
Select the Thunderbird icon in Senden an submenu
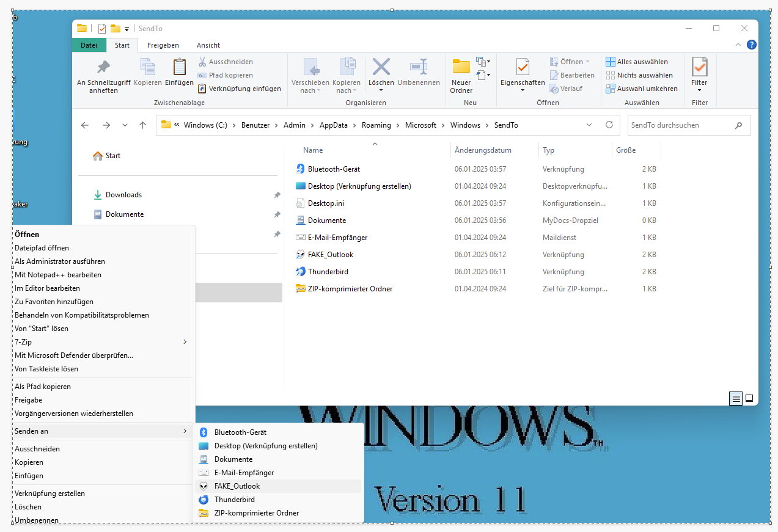tap(204, 500)
